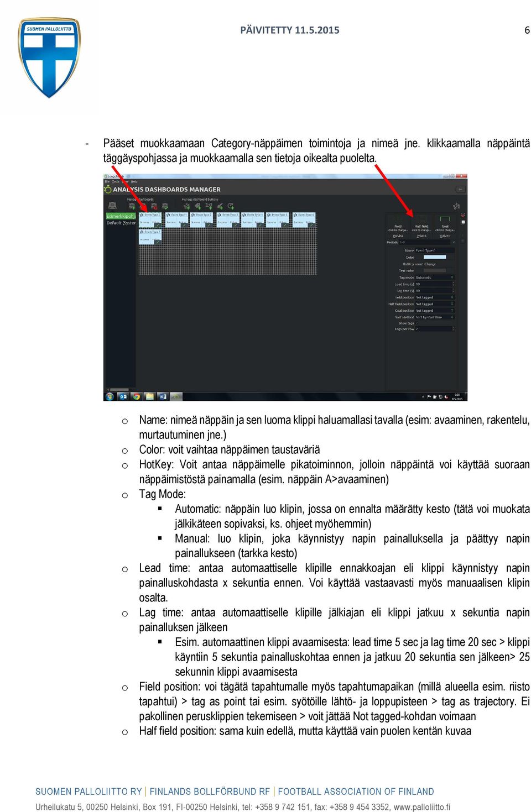Click the Lead time stepper arrows
531x812 pixels.
coord(454,284)
